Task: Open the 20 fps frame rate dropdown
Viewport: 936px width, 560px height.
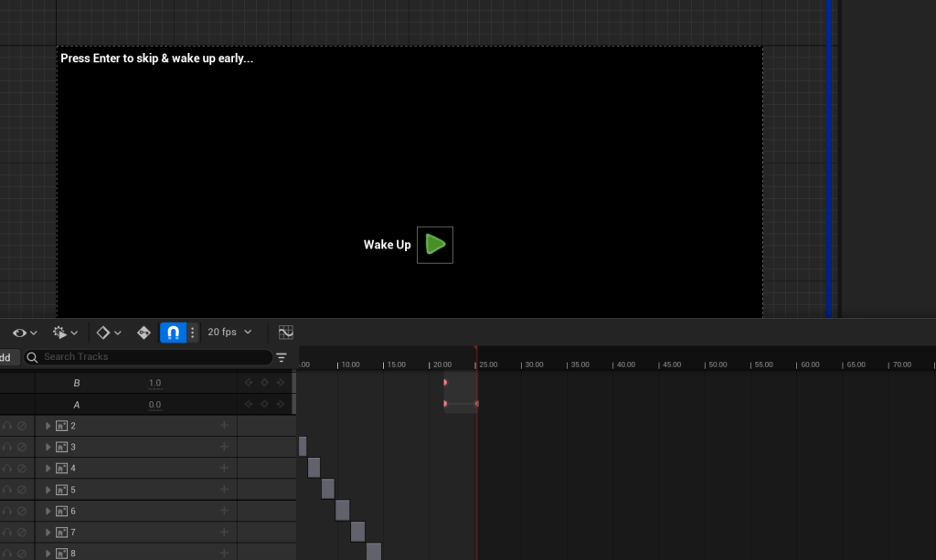Action: pos(229,333)
